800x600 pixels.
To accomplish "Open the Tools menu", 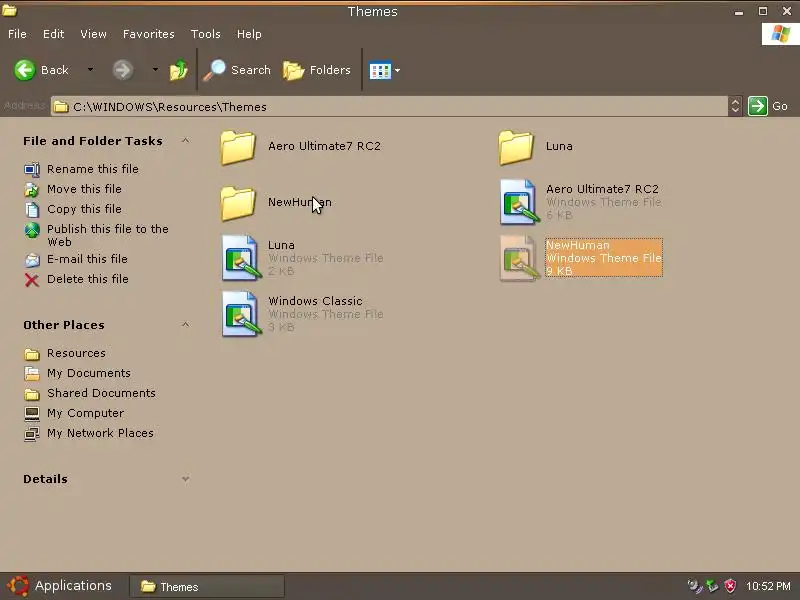I will (x=206, y=34).
